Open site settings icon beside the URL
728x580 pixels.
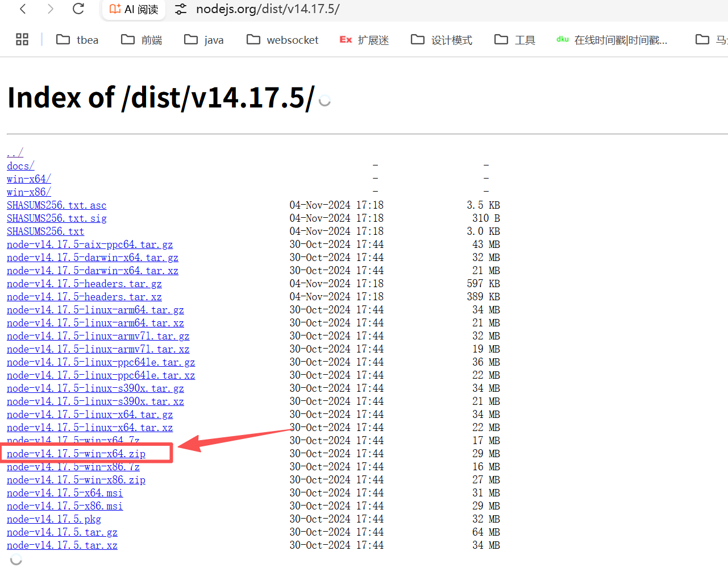click(181, 9)
